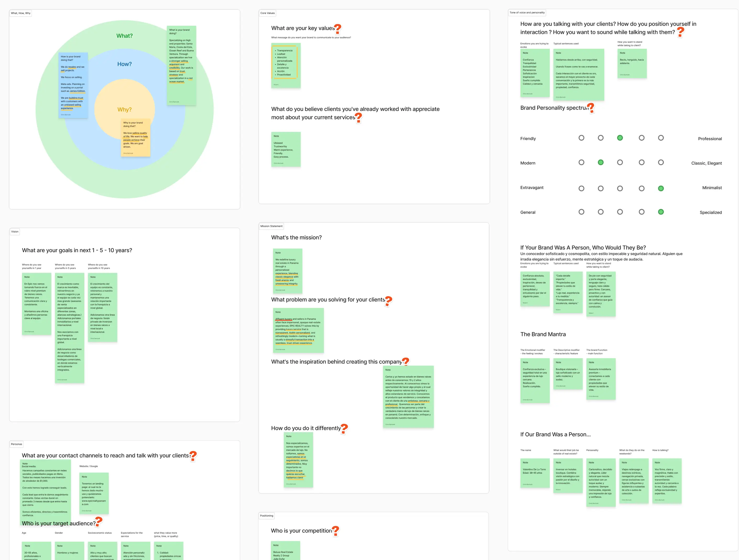The image size is (739, 560).
Task: Select the key values sticky note listing Transparencia and Lealtad
Action: [286, 66]
